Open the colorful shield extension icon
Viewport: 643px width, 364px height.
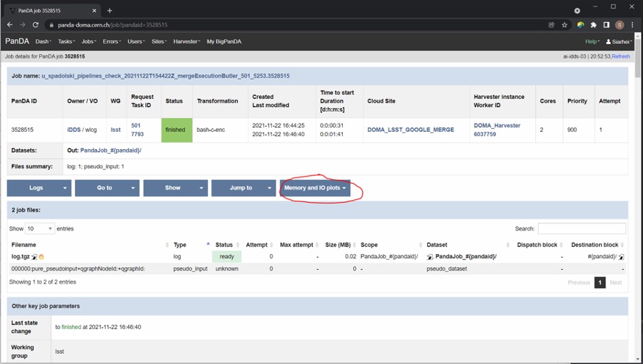click(580, 25)
